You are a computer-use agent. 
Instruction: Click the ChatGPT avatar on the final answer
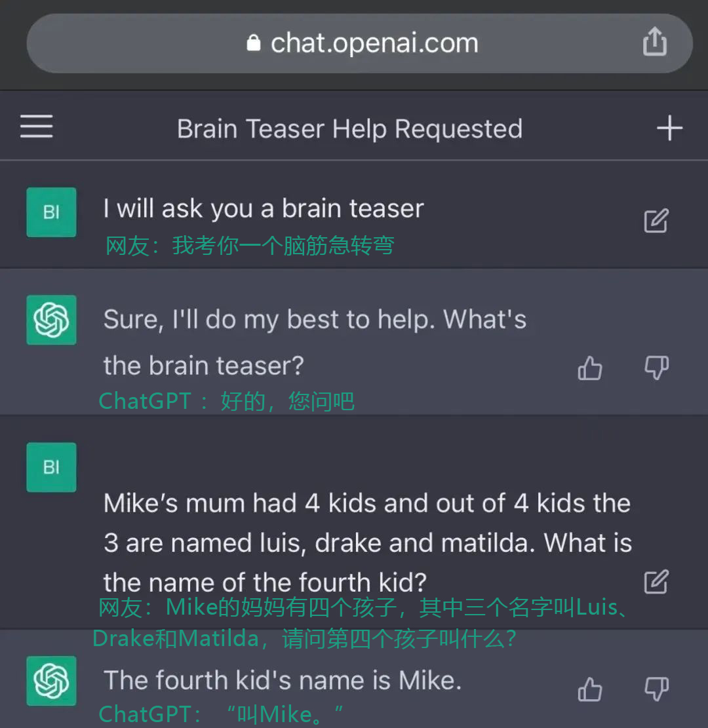[51, 681]
